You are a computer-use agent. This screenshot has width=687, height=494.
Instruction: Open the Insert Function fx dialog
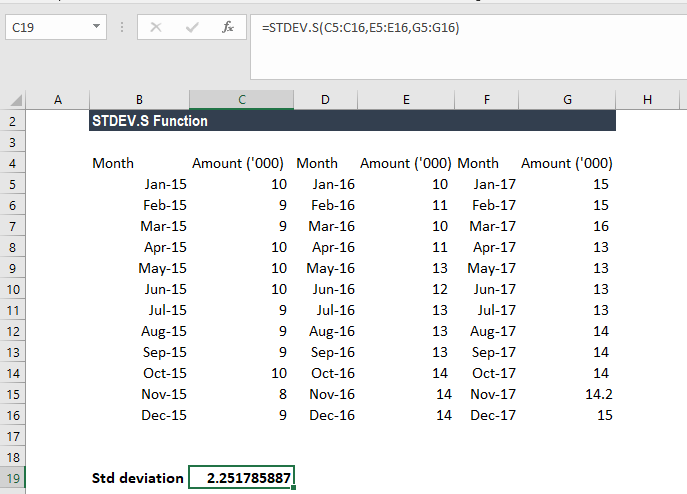[x=227, y=28]
